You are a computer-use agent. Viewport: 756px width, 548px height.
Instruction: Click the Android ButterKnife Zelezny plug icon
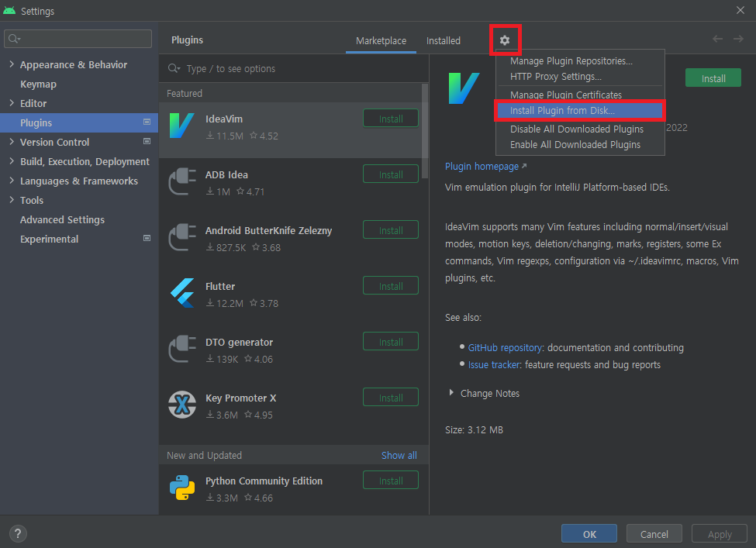pos(181,237)
